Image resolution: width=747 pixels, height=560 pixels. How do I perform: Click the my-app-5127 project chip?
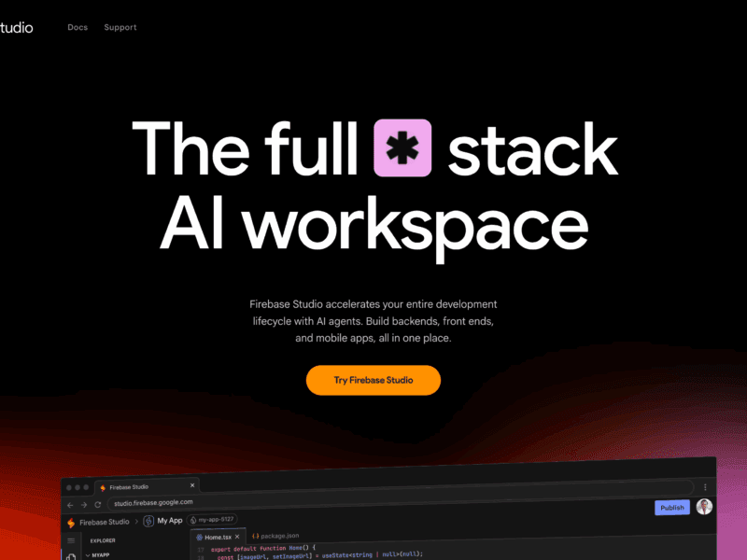coord(212,520)
